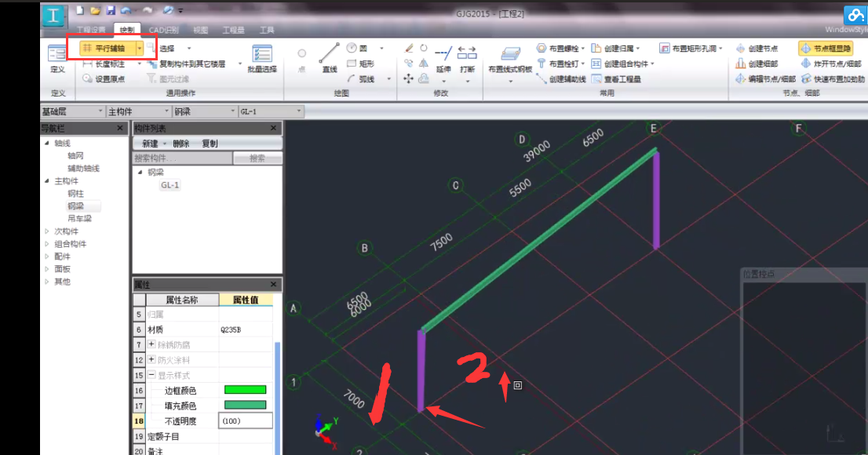Click the 删除 button in component list
The width and height of the screenshot is (868, 455).
[x=181, y=144]
